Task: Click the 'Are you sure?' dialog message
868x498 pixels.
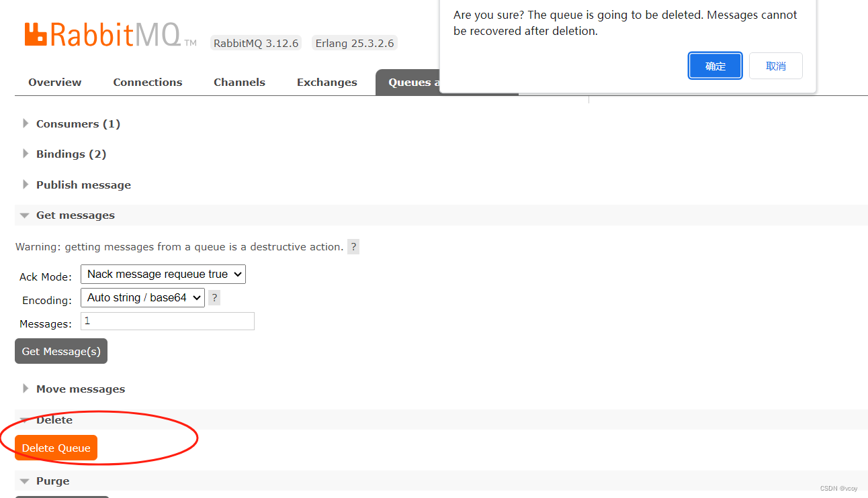Action: point(625,23)
